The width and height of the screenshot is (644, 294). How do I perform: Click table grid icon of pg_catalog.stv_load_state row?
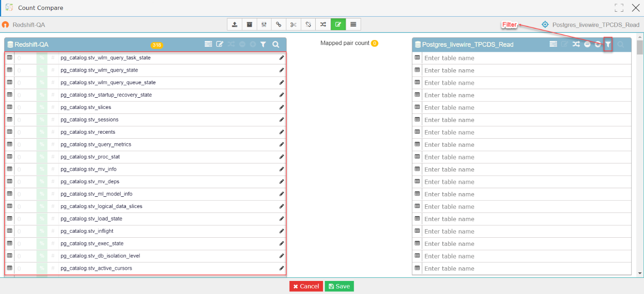9,218
